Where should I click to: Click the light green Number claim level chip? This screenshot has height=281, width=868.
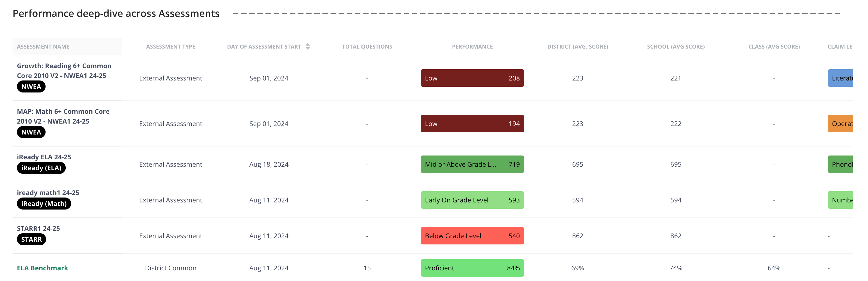point(840,200)
